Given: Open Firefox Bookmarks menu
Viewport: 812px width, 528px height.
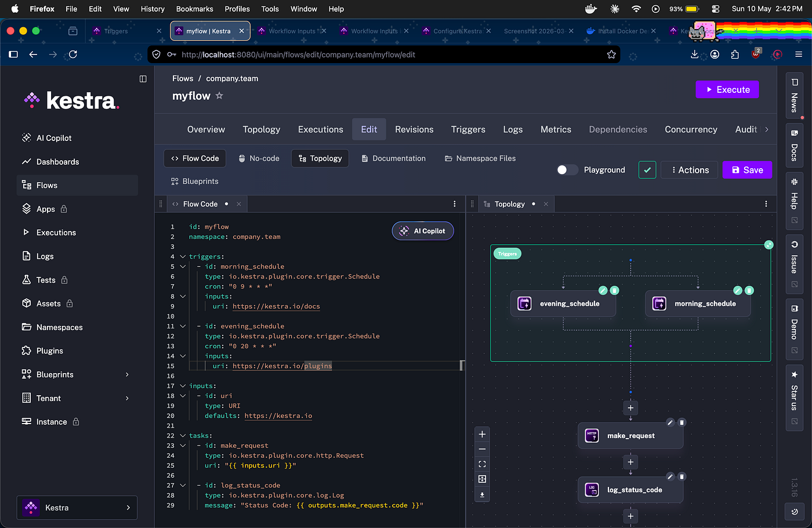Looking at the screenshot, I should (194, 9).
